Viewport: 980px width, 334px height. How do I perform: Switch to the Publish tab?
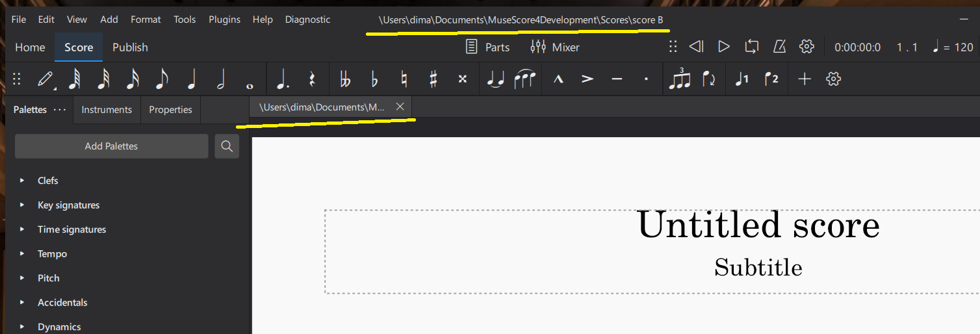[130, 47]
